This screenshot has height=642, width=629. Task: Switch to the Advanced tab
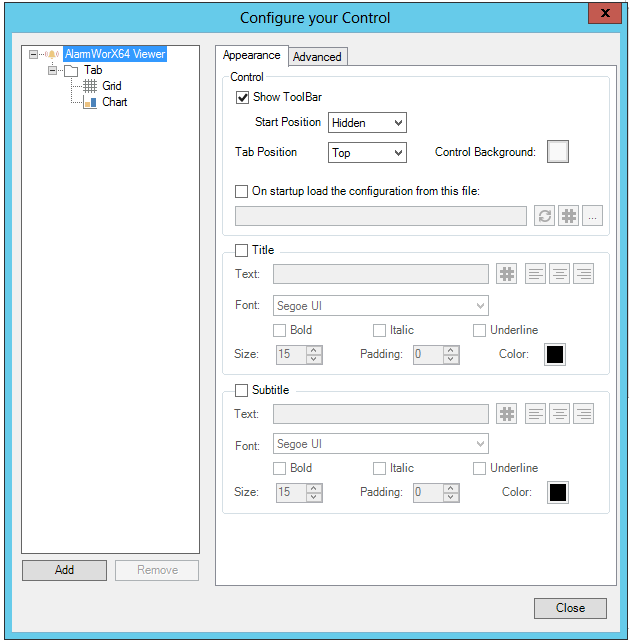tap(317, 57)
